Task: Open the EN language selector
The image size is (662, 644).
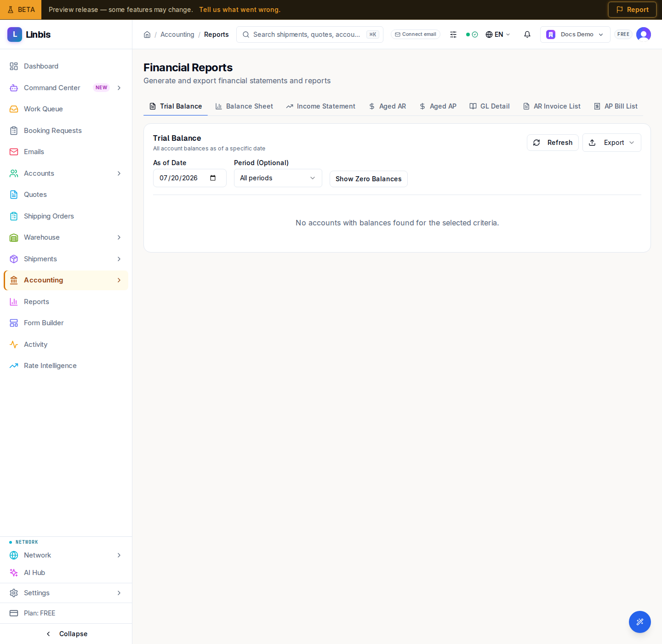Action: click(498, 34)
